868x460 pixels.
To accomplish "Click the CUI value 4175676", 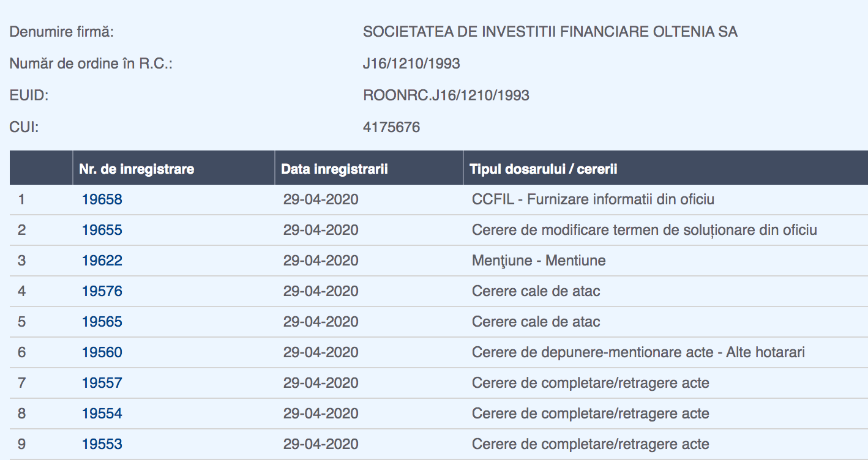I will point(392,127).
